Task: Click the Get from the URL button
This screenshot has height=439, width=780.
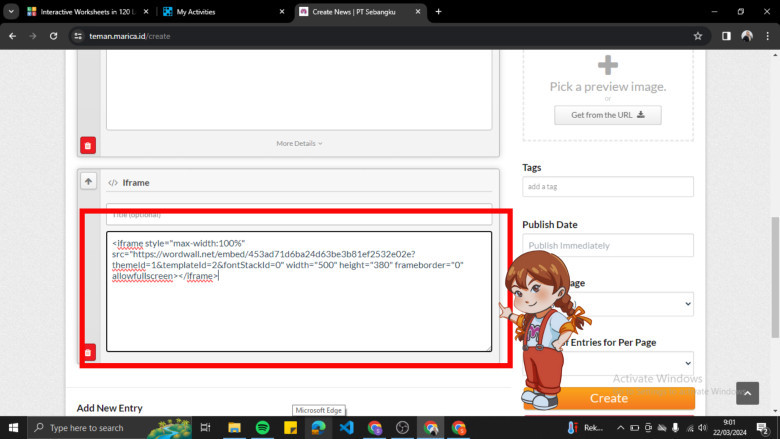Action: point(608,115)
